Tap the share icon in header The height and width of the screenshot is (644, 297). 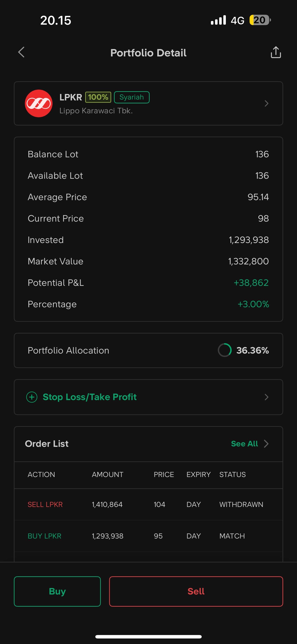[276, 52]
